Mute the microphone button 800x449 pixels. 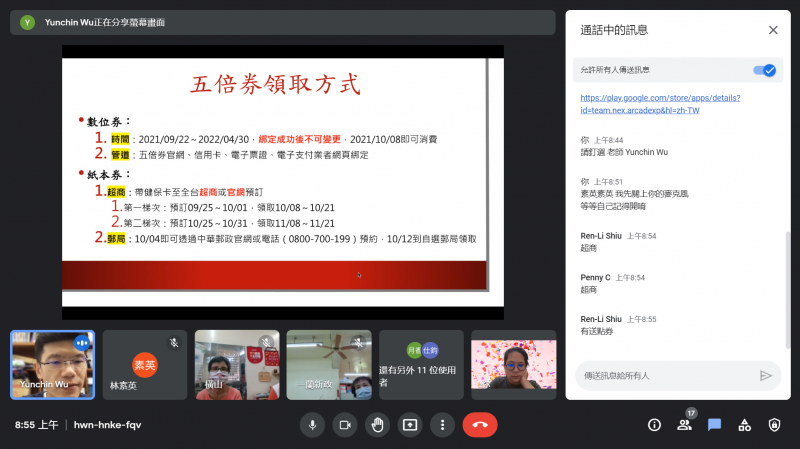(x=312, y=425)
